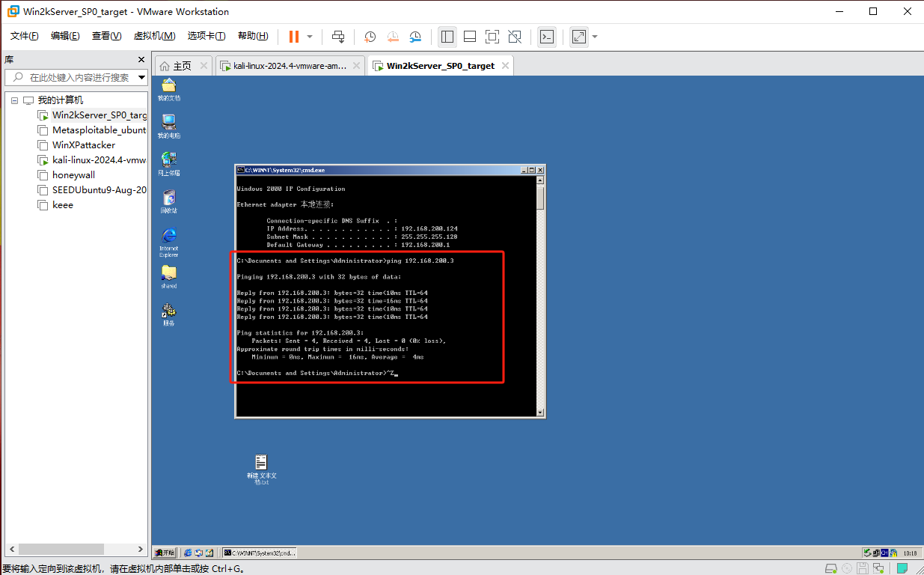Image resolution: width=924 pixels, height=575 pixels.
Task: Collapse the 我的计算机 tree node
Action: click(x=13, y=100)
